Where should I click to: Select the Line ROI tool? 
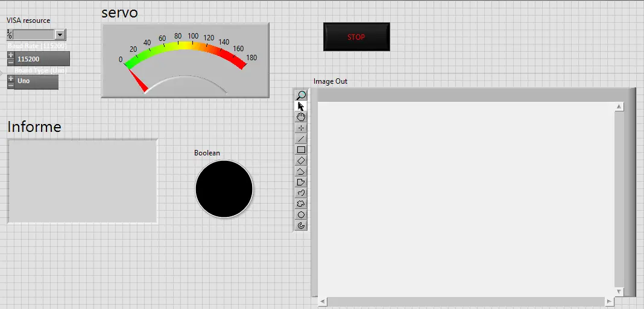(301, 139)
